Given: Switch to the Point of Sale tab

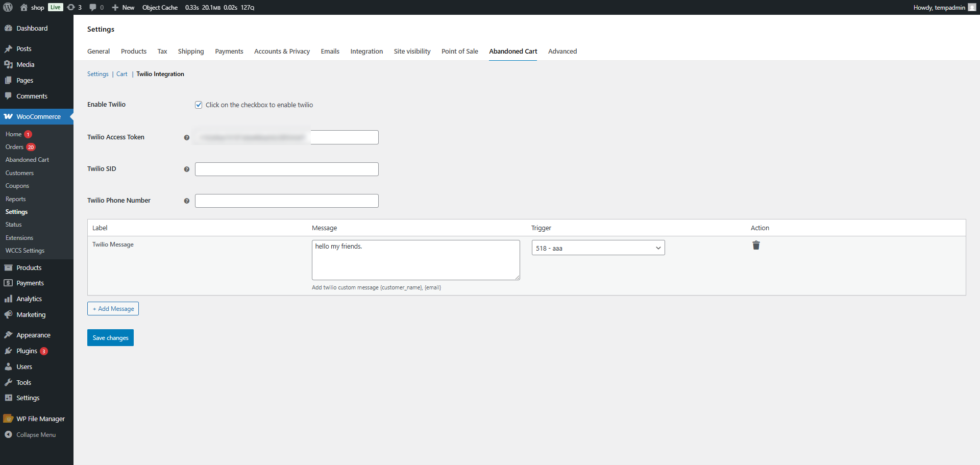Looking at the screenshot, I should click(460, 51).
